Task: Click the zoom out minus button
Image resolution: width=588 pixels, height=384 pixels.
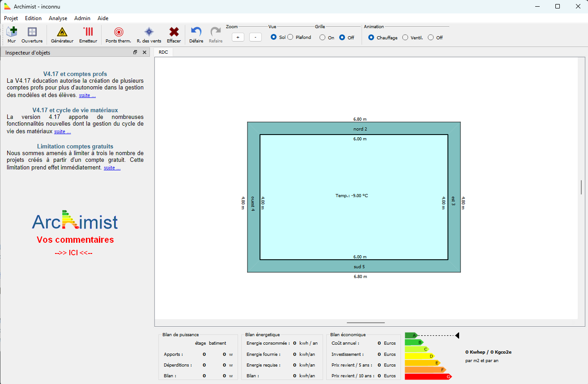Action: click(255, 38)
